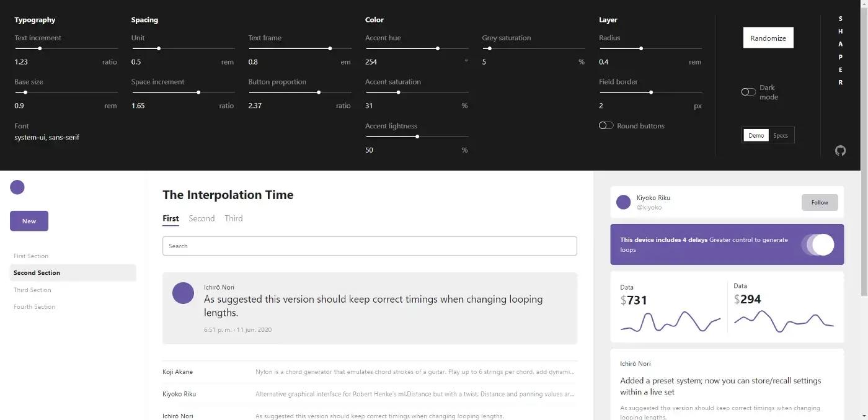Click the Accent hue slider handle
This screenshot has height=420, width=868.
(438, 48)
